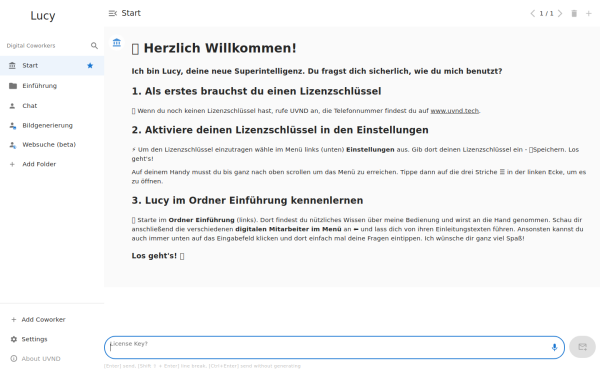This screenshot has width=600, height=375.
Task: Click the Lucy app title
Action: point(43,16)
